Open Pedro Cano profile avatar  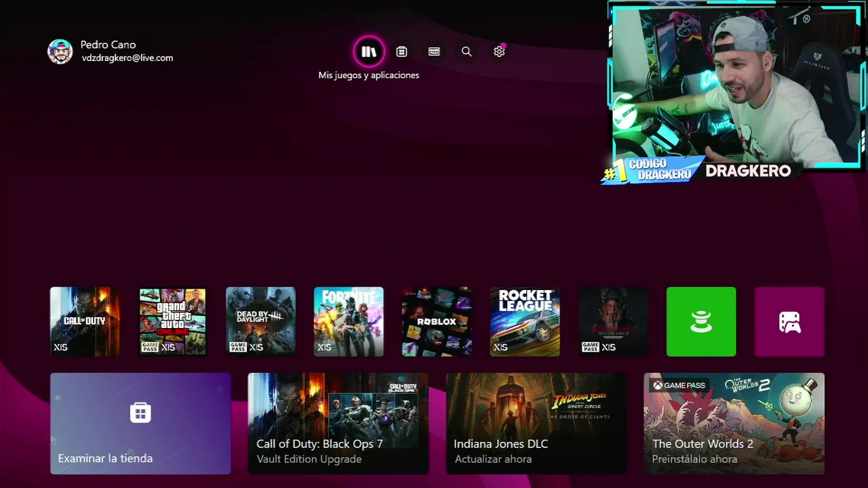click(x=60, y=52)
